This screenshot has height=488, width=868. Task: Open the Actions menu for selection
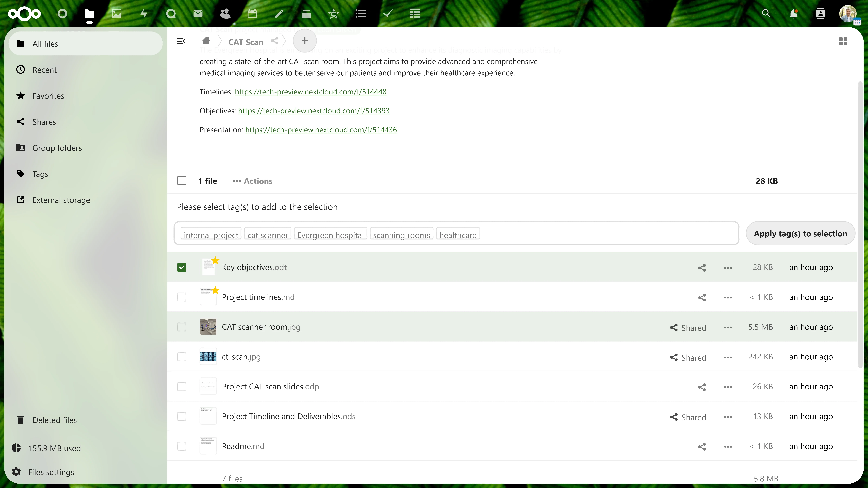(252, 181)
